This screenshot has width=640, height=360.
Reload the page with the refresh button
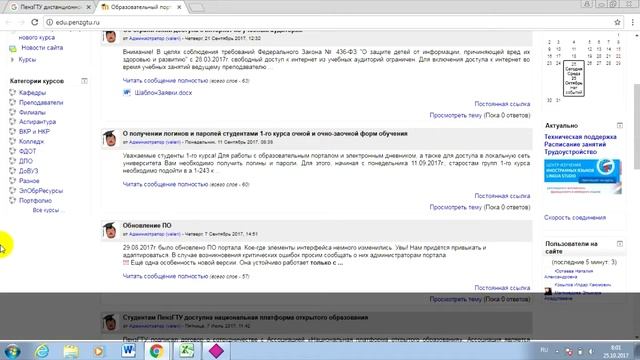click(x=35, y=22)
